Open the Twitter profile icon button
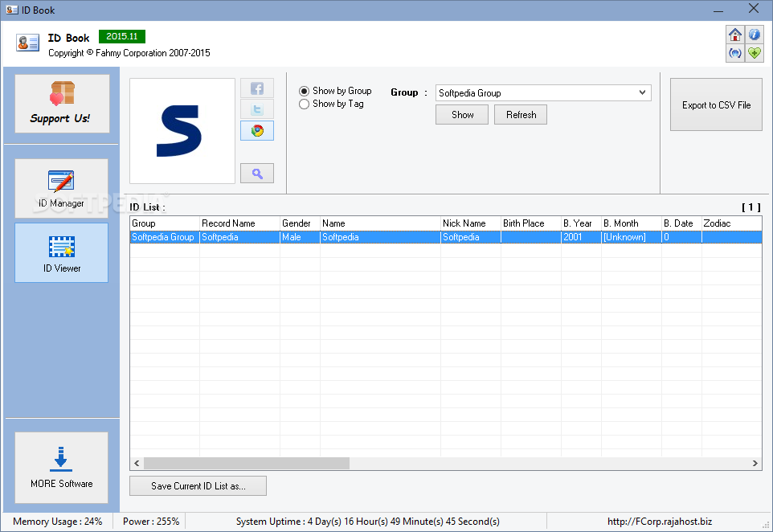The image size is (773, 532). coord(257,109)
